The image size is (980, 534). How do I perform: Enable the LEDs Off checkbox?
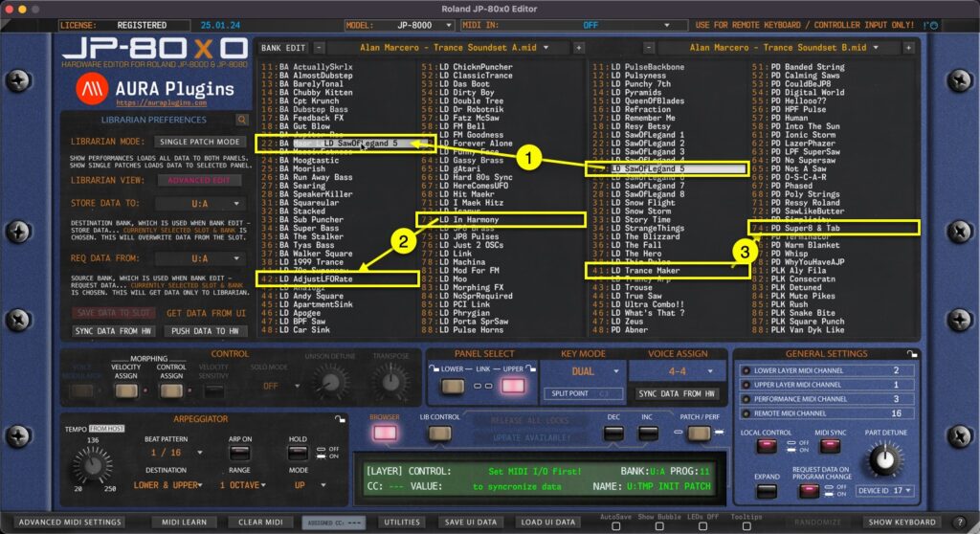coord(703,526)
